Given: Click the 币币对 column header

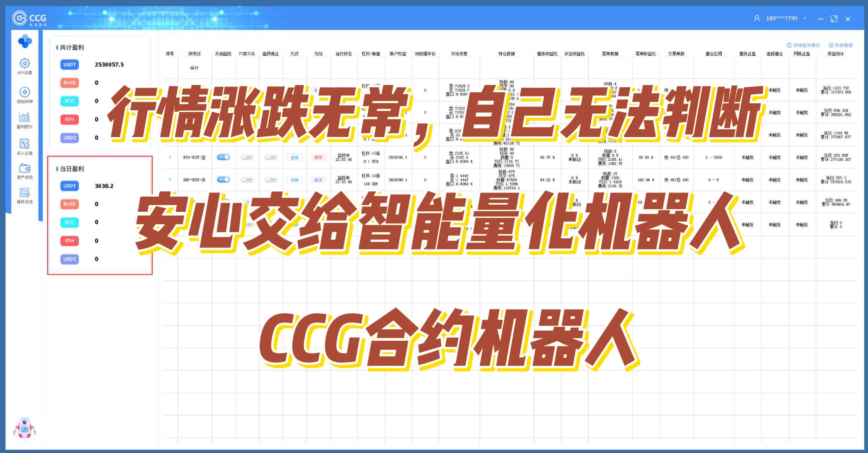Looking at the screenshot, I should coord(194,54).
